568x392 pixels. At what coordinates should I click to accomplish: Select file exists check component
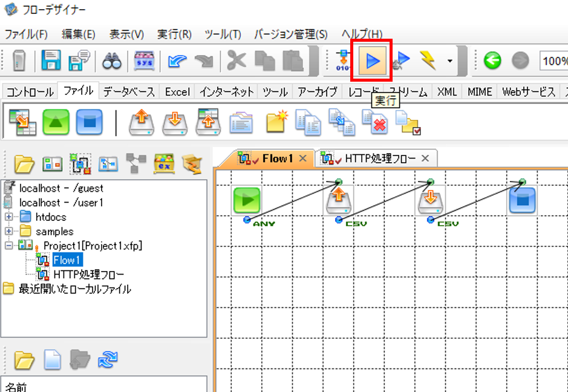(408, 123)
